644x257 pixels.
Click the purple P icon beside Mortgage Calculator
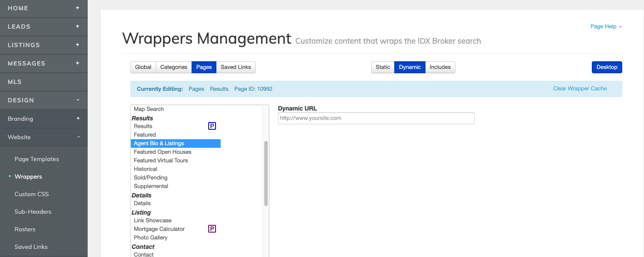click(212, 229)
